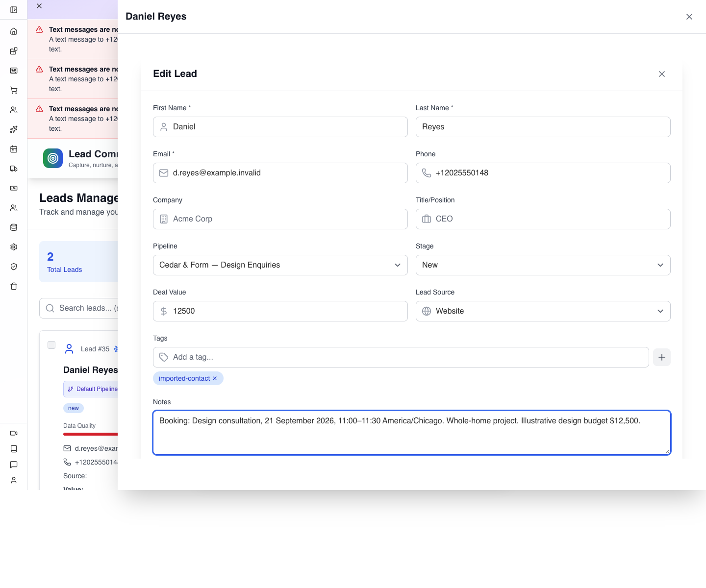
Task: Click the Phone input field
Action: pos(543,173)
